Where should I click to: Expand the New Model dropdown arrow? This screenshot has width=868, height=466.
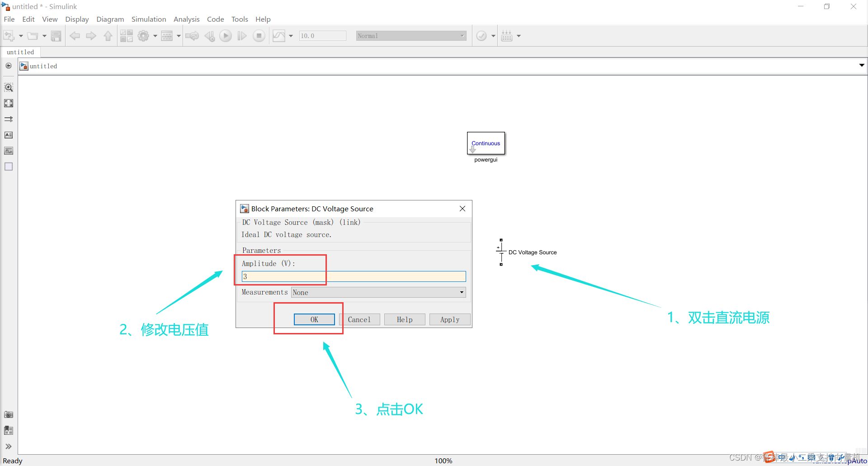[21, 36]
